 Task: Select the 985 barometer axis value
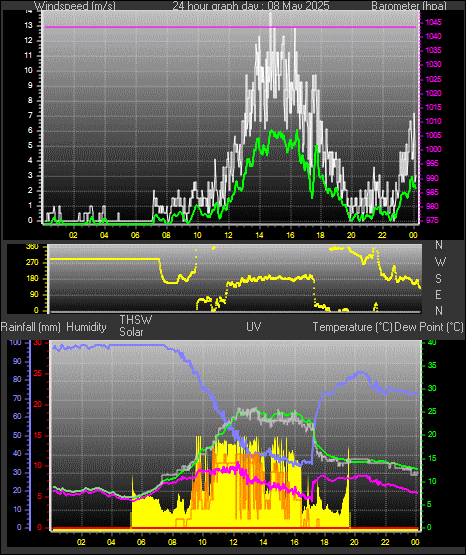pos(432,192)
